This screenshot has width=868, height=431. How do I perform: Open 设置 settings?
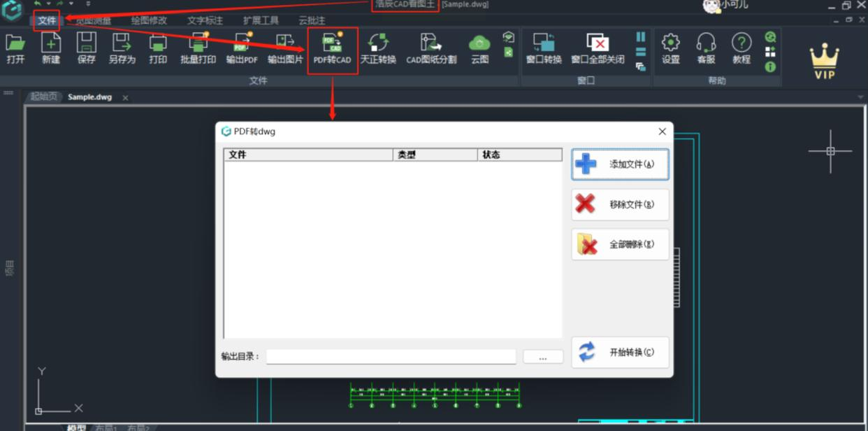[671, 48]
